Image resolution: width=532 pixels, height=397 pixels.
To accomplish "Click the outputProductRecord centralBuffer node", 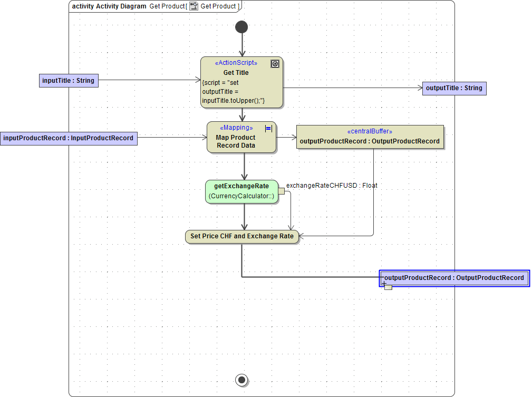I will click(x=370, y=137).
